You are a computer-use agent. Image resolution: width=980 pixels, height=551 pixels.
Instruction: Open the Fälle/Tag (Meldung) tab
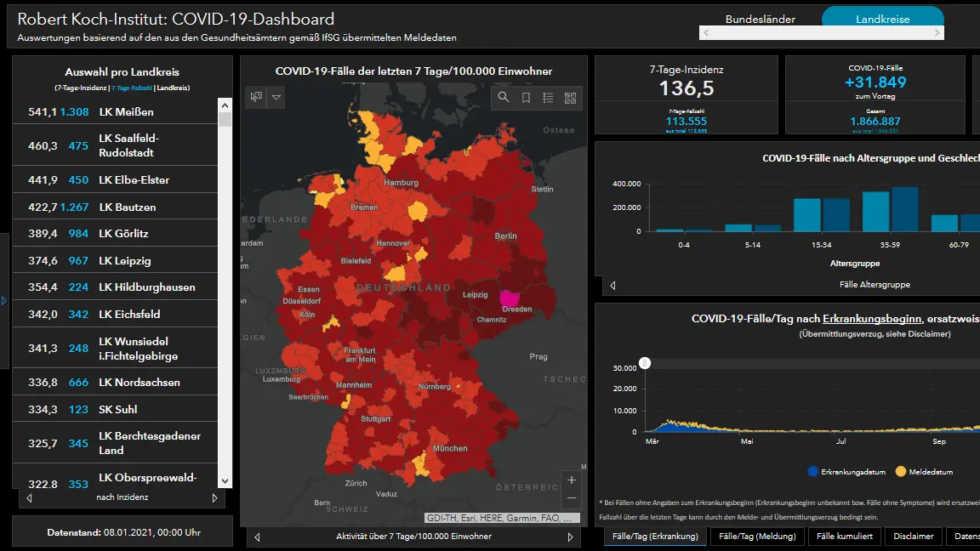point(757,537)
